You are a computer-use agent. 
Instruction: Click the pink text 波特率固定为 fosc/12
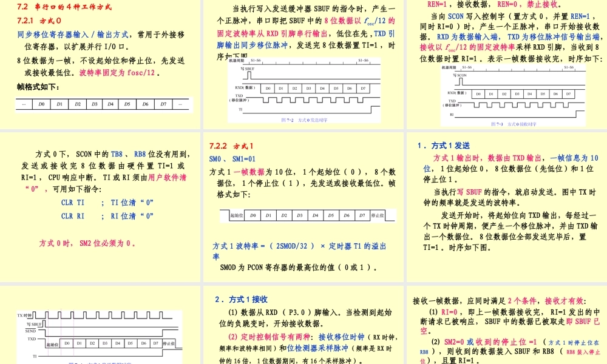click(117, 73)
